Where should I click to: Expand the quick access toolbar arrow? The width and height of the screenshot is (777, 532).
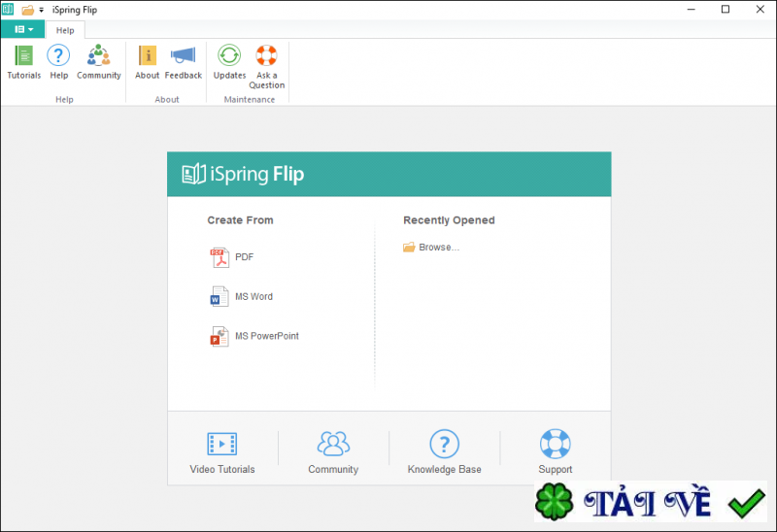tap(42, 10)
